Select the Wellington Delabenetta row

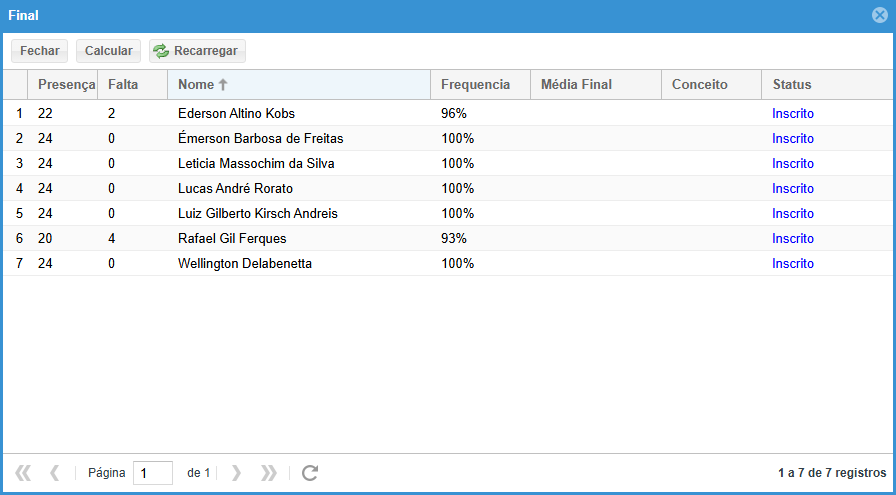pyautogui.click(x=245, y=264)
